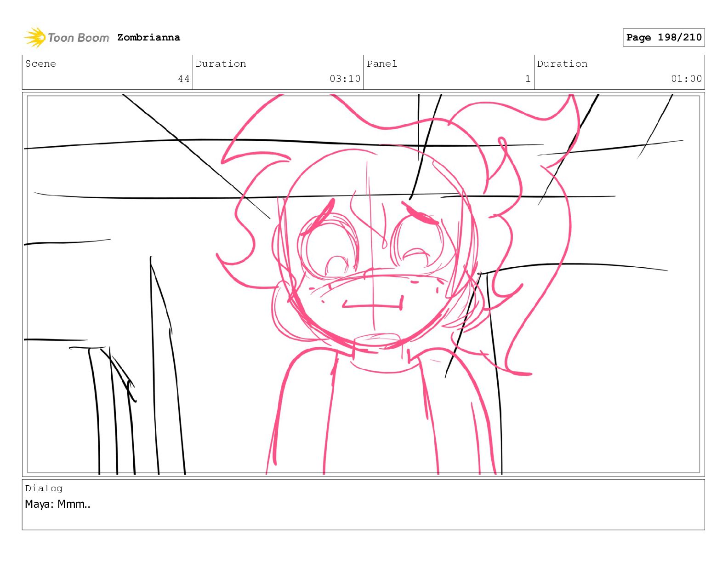This screenshot has height=563, width=728.
Task: Click the scene number 44
Action: pyautogui.click(x=184, y=79)
